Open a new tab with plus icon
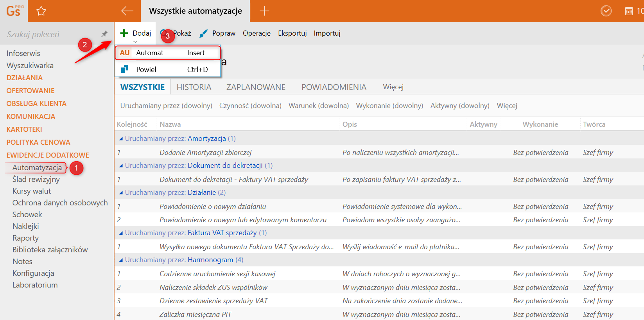644x320 pixels. click(264, 11)
